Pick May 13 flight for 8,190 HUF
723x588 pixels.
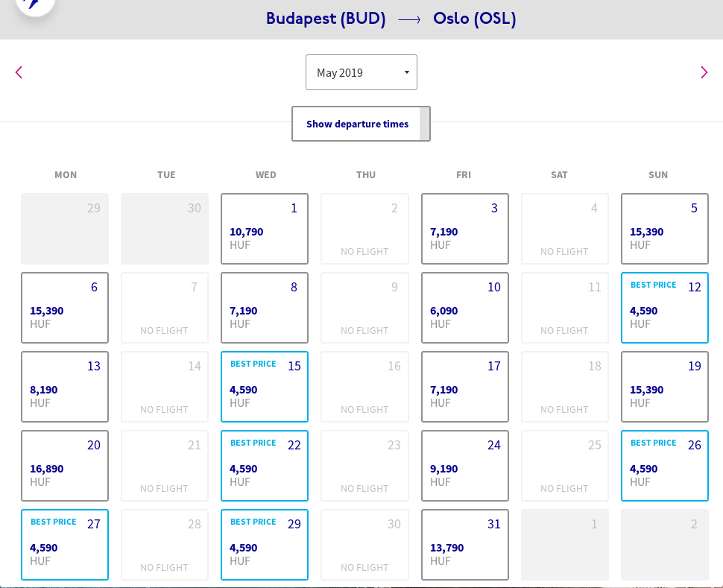click(x=65, y=387)
